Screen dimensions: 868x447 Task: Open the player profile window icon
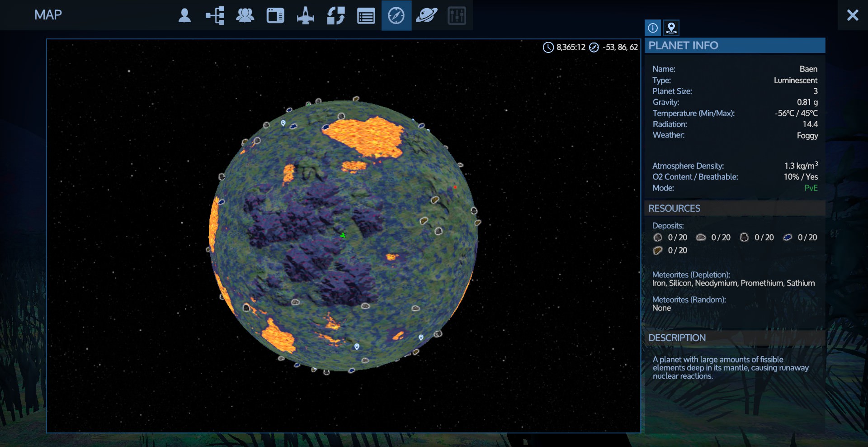[184, 15]
